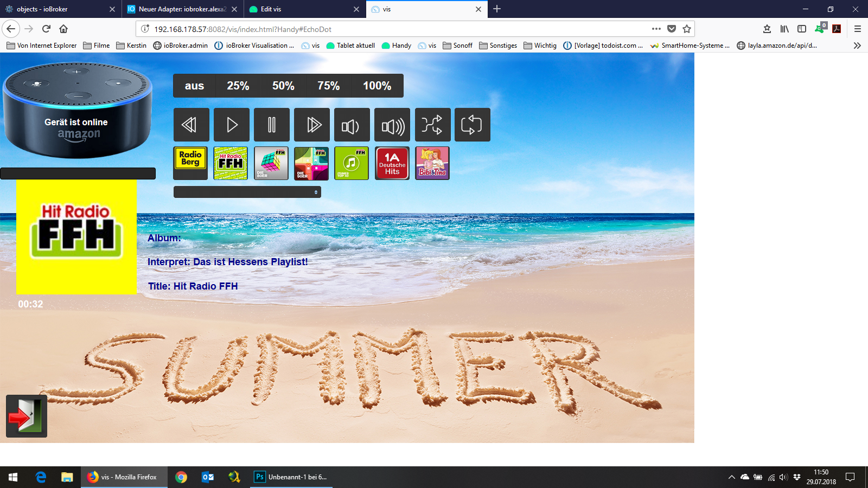The image size is (868, 488).
Task: Click the Pocket save icon
Action: tap(672, 29)
